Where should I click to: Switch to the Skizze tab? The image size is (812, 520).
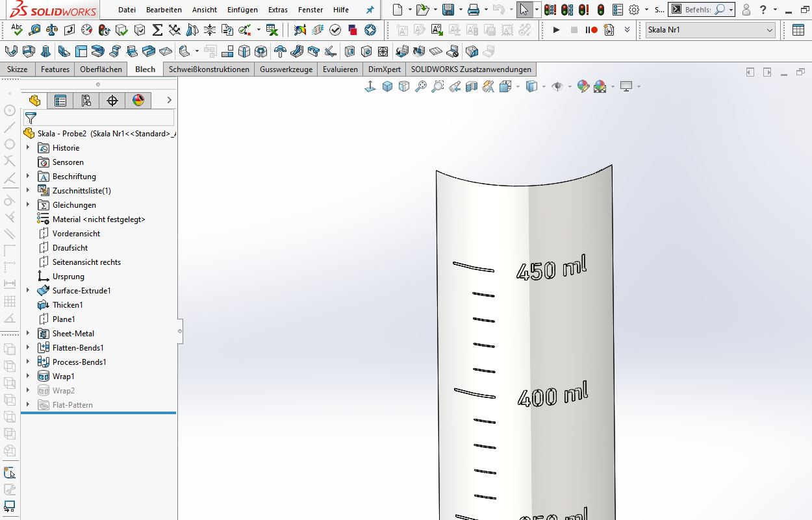tap(18, 69)
